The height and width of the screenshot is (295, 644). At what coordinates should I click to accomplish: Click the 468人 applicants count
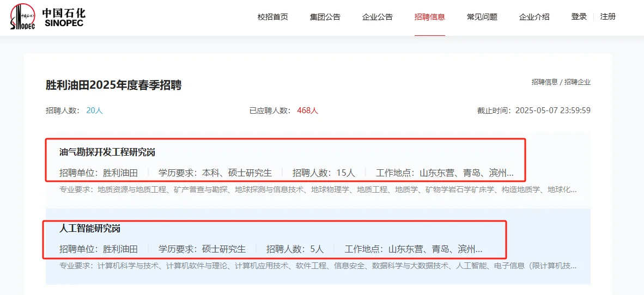(x=308, y=110)
